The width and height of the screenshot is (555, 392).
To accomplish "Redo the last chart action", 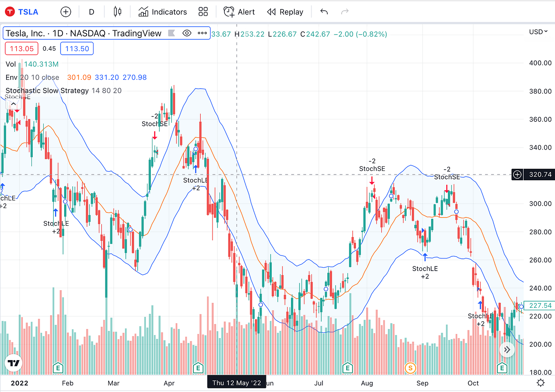I will tap(345, 11).
